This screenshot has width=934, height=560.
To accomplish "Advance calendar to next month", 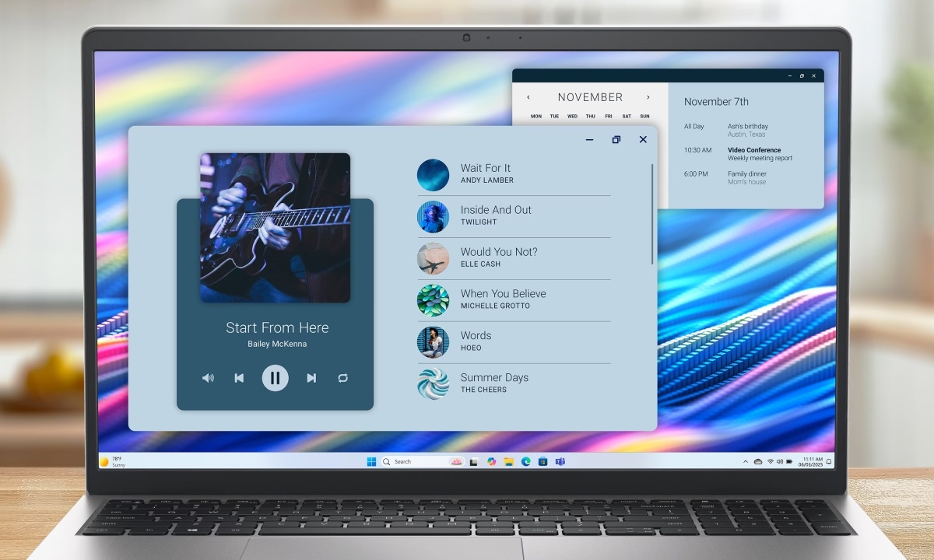I will (x=648, y=97).
